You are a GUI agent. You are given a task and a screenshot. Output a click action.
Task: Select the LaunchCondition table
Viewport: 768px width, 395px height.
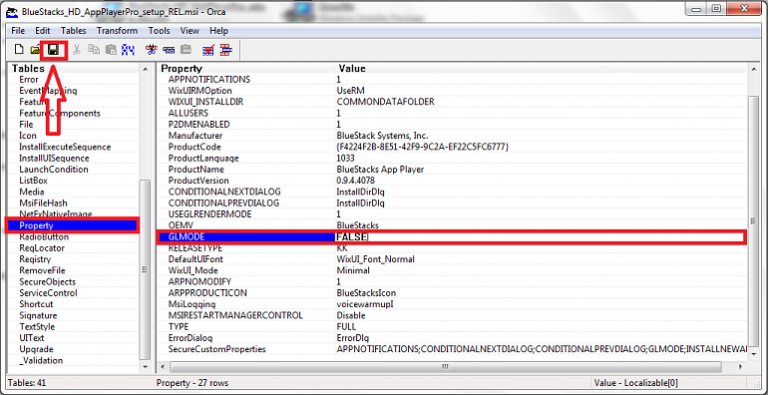[54, 170]
